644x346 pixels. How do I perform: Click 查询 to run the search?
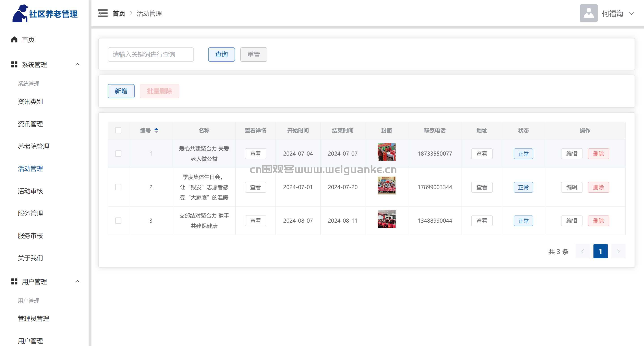[221, 55]
